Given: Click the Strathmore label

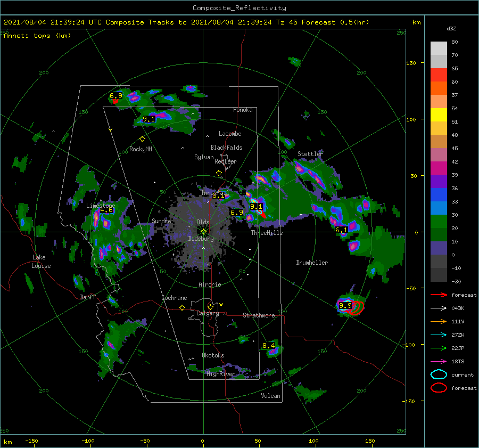Looking at the screenshot, I should [259, 315].
